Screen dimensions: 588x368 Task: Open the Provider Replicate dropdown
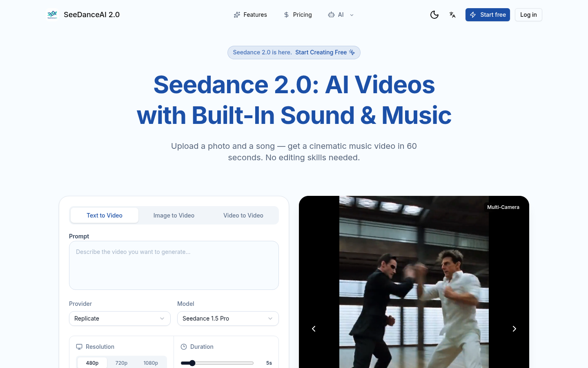[120, 319]
